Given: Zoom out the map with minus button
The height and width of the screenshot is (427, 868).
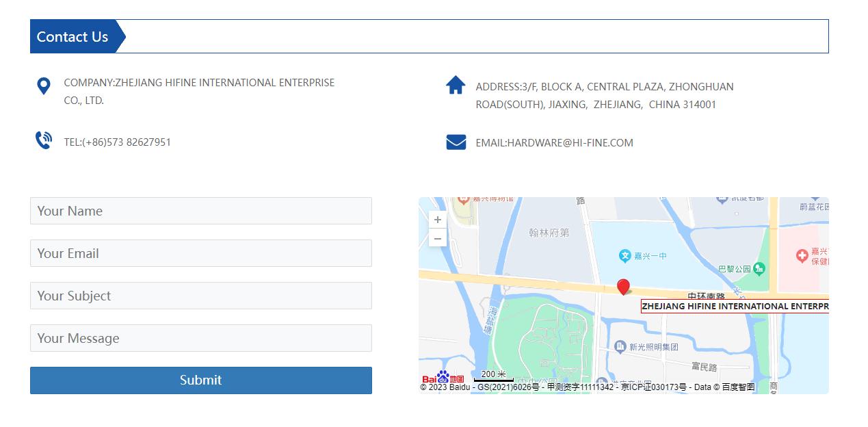Looking at the screenshot, I should pyautogui.click(x=438, y=239).
